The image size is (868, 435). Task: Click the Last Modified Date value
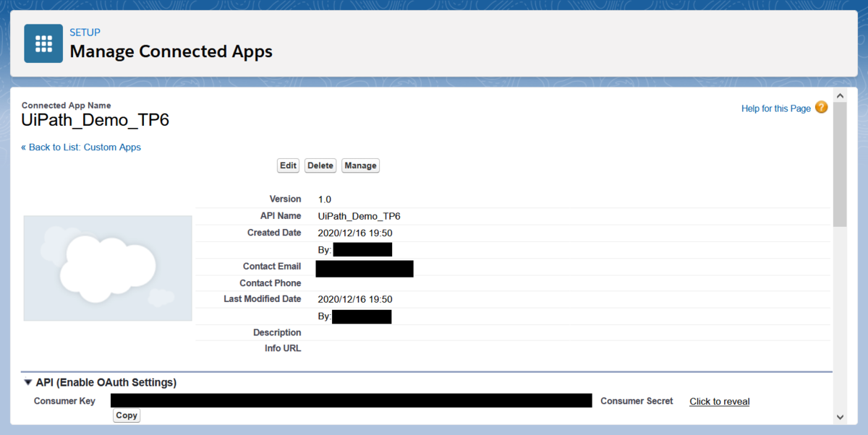pyautogui.click(x=355, y=299)
